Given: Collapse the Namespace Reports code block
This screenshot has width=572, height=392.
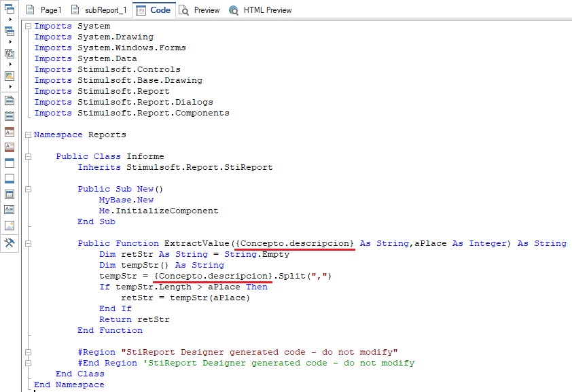Looking at the screenshot, I should click(x=27, y=135).
